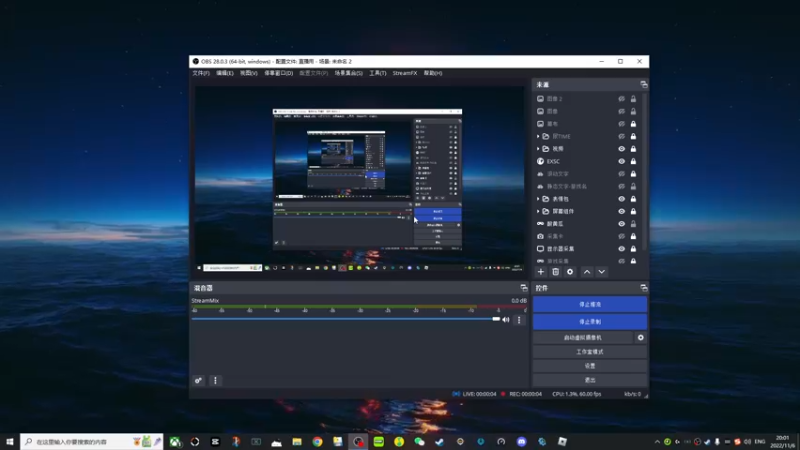Show hidden system tray icons chevron
800x450 pixels.
point(657,442)
